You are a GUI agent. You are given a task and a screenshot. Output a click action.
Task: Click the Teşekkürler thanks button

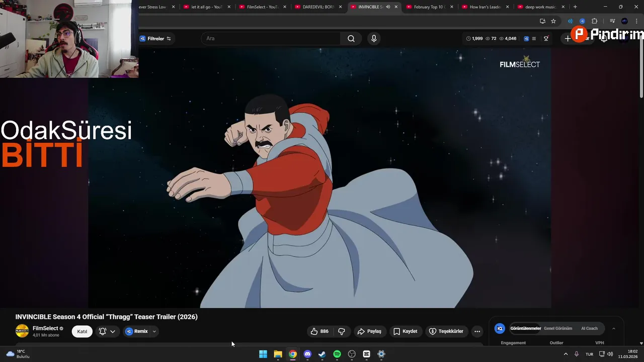click(x=446, y=331)
